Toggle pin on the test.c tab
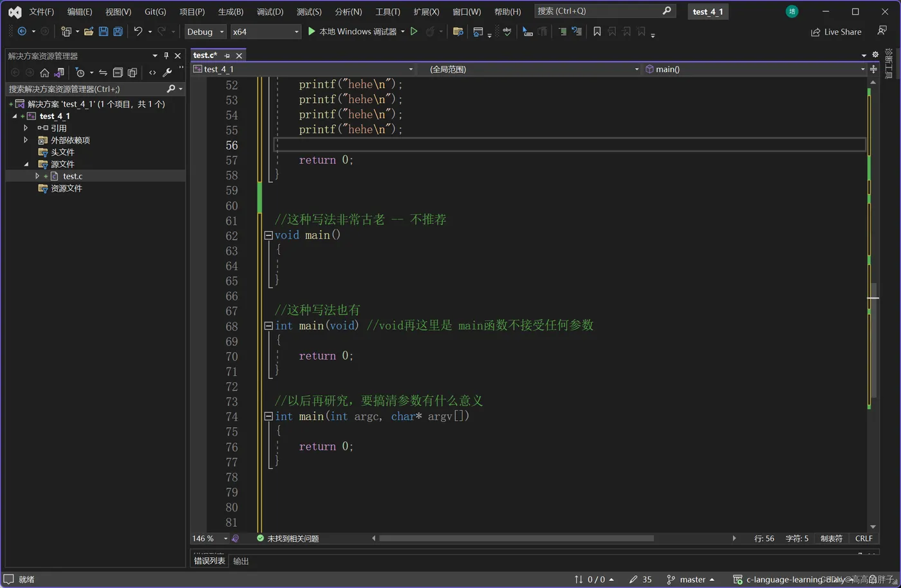Screen dimensions: 901x588 coord(227,56)
